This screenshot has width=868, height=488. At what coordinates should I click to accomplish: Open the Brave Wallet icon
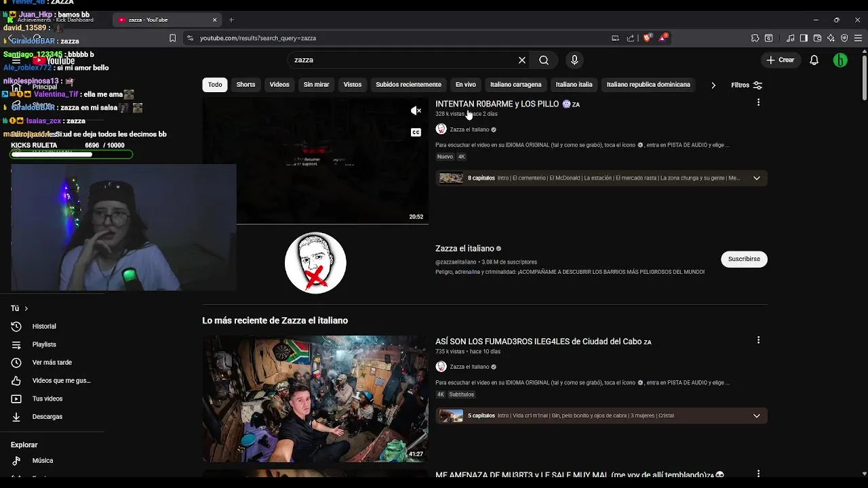pyautogui.click(x=817, y=38)
